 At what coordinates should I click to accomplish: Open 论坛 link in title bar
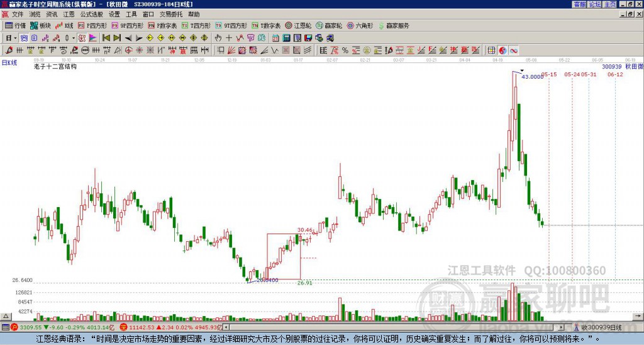click(x=594, y=4)
